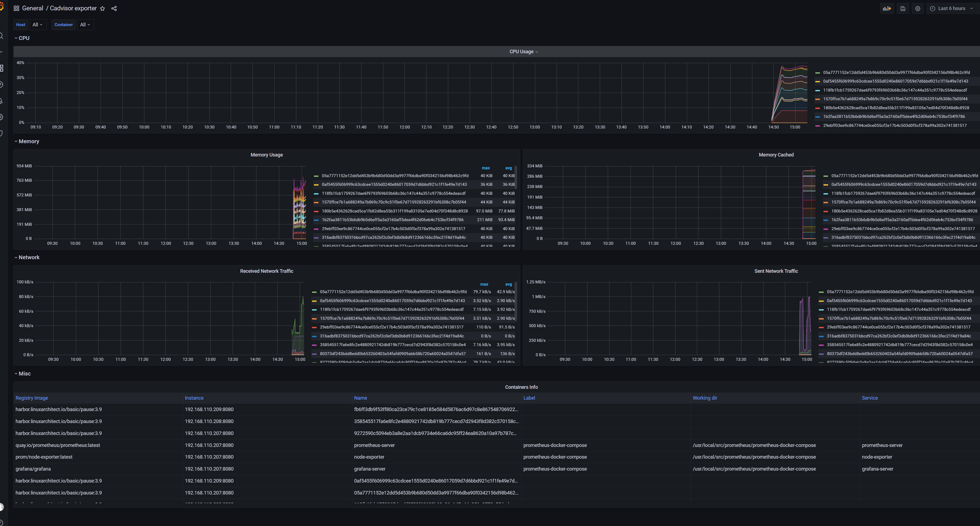Collapse the Network row
The width and height of the screenshot is (980, 526).
[x=27, y=258]
